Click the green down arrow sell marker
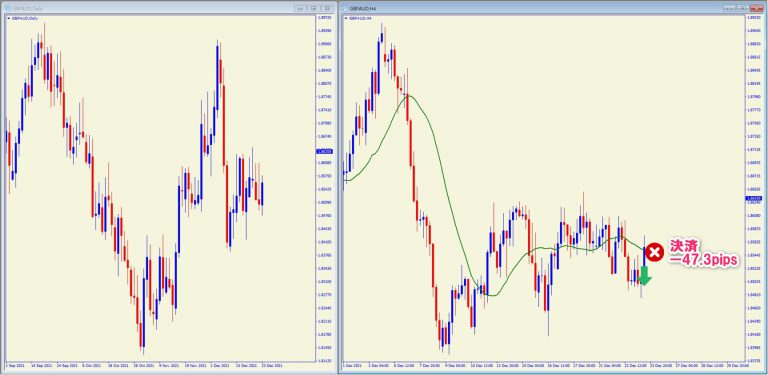Image resolution: width=768 pixels, height=375 pixels. (645, 276)
